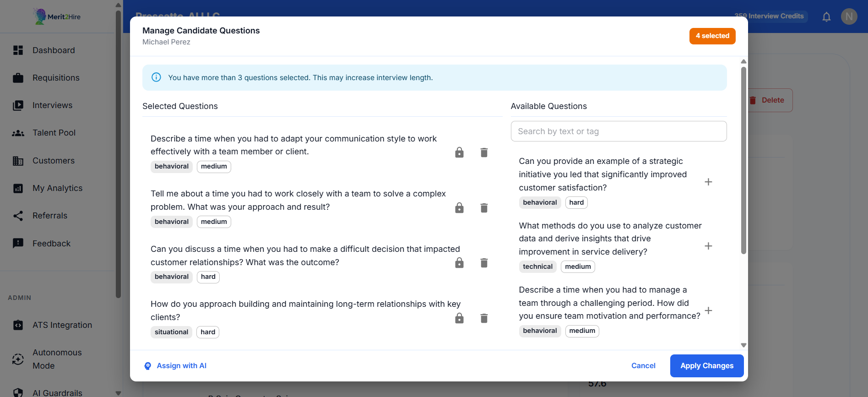Click the Interviews video icon
The width and height of the screenshot is (868, 397).
point(18,105)
